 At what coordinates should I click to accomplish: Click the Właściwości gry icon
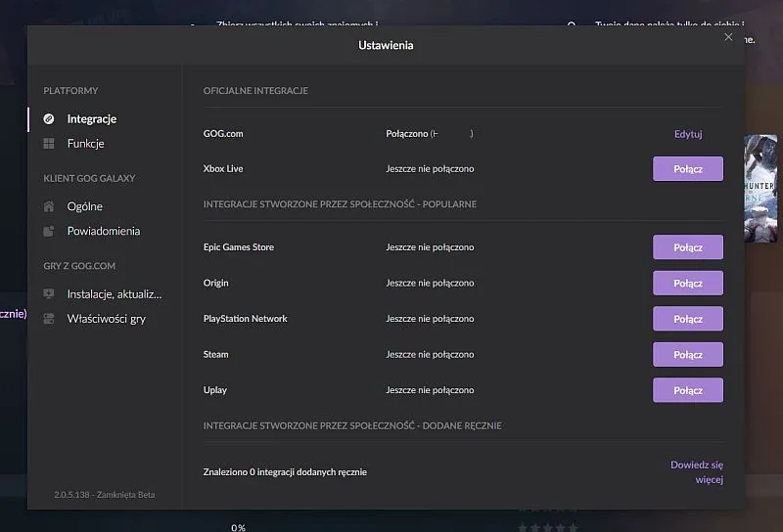pos(49,319)
